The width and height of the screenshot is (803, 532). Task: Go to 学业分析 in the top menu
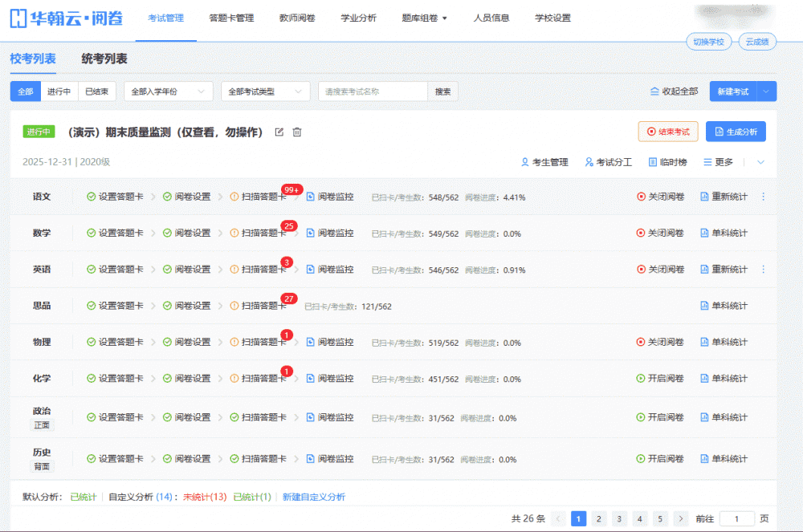point(358,18)
